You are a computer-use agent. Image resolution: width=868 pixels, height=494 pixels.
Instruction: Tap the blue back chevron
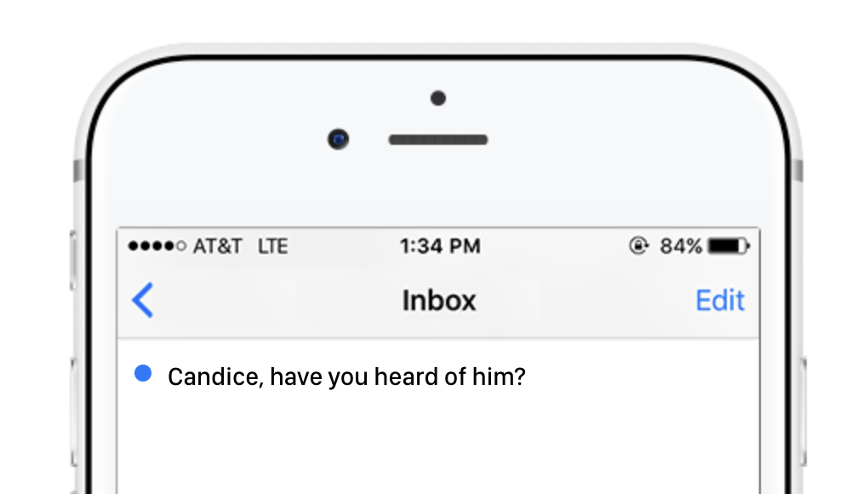[x=143, y=301]
